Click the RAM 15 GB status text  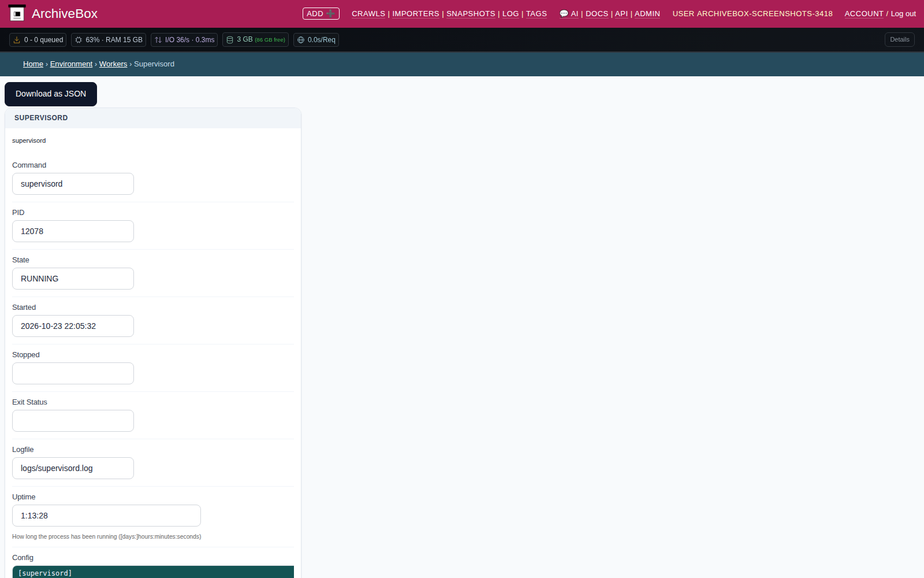tap(124, 40)
